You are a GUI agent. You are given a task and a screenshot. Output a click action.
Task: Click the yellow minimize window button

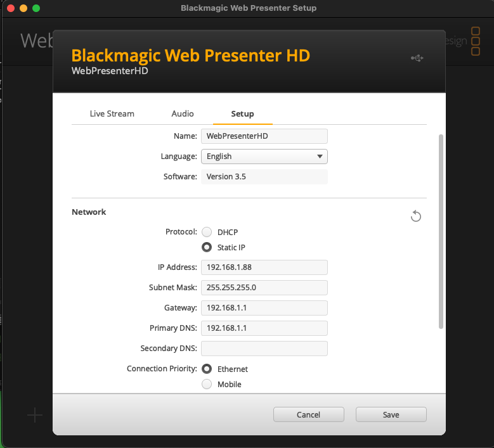point(23,8)
